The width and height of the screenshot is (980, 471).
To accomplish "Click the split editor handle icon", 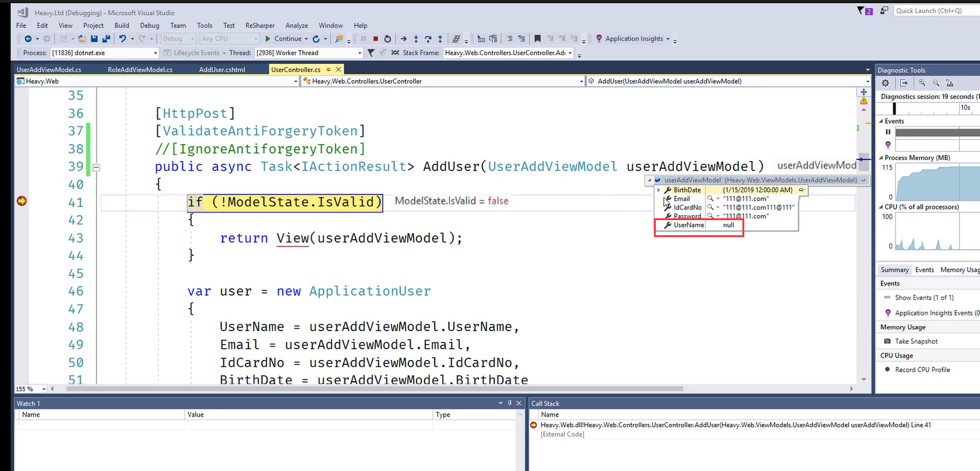I will click(x=864, y=92).
